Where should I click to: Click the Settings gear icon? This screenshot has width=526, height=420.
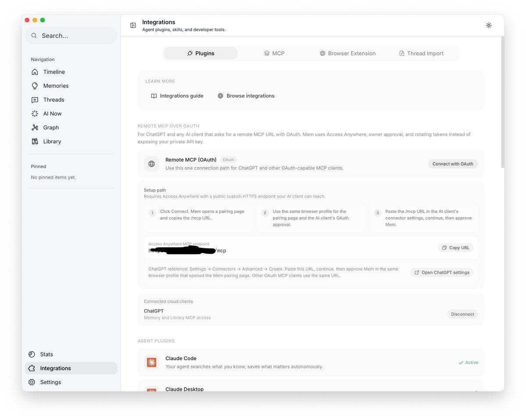[x=32, y=382]
